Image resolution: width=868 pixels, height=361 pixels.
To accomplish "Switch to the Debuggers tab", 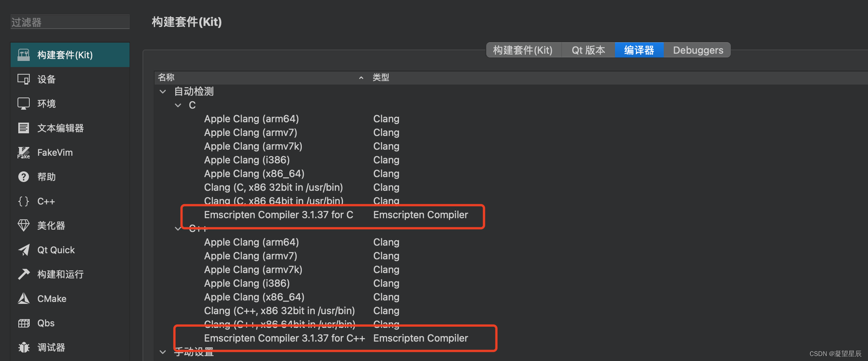I will click(x=698, y=50).
